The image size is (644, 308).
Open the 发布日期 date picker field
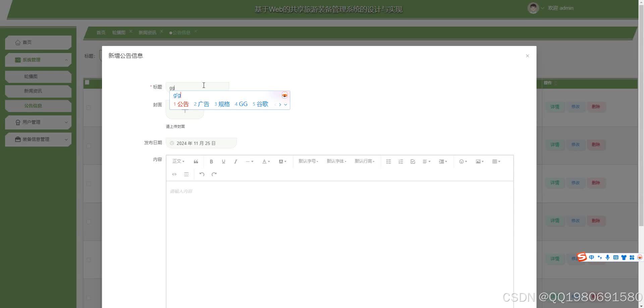(x=201, y=143)
